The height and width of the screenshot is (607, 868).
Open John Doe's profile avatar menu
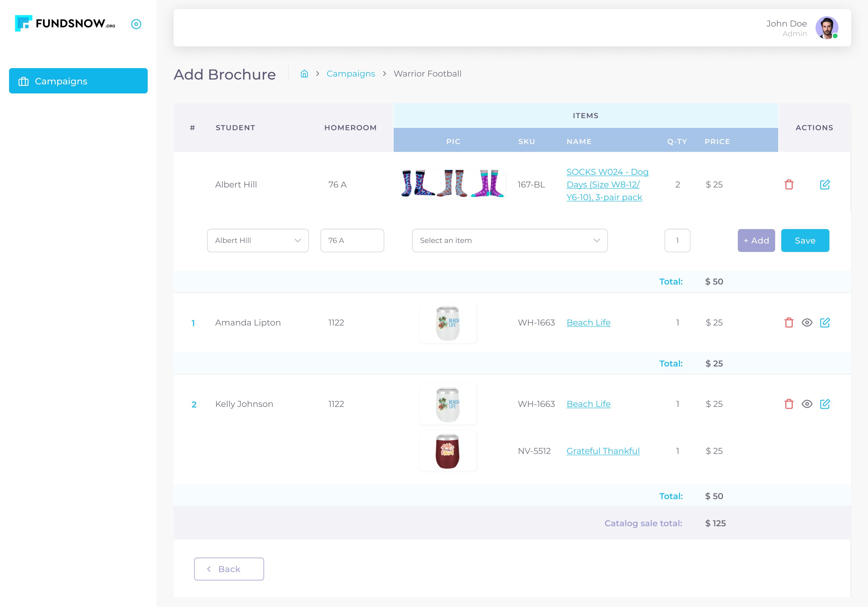tap(826, 28)
